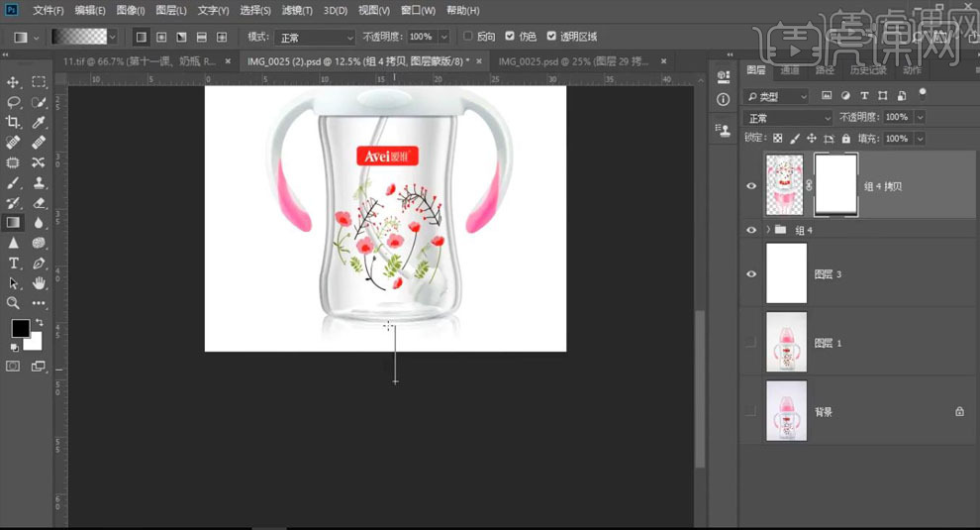
Task: Hide the 图层 3 layer
Action: [x=751, y=274]
